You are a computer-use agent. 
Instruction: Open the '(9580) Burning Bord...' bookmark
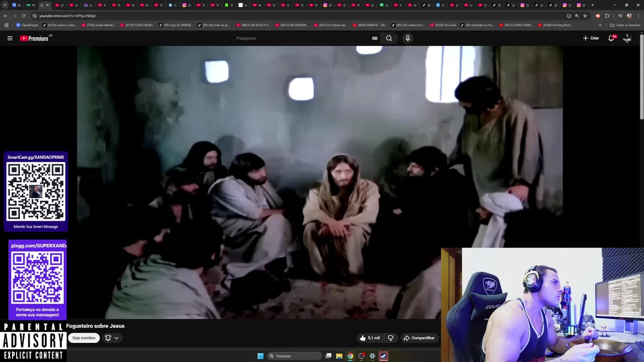pos(555,25)
